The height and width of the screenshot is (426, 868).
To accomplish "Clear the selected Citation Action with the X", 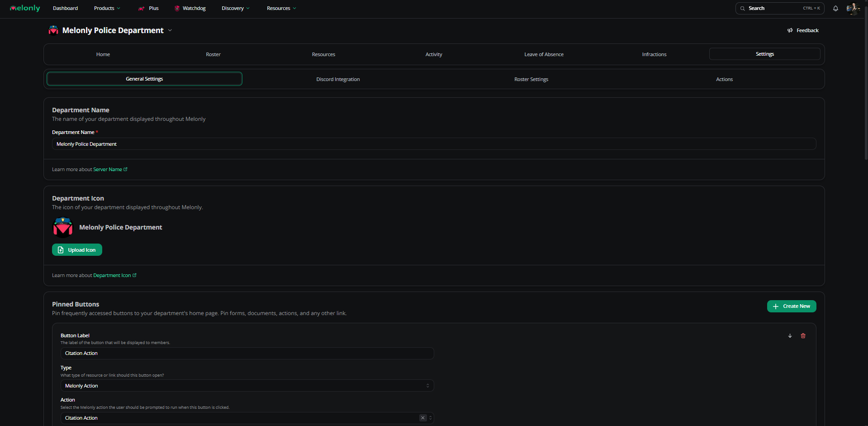I will (423, 418).
